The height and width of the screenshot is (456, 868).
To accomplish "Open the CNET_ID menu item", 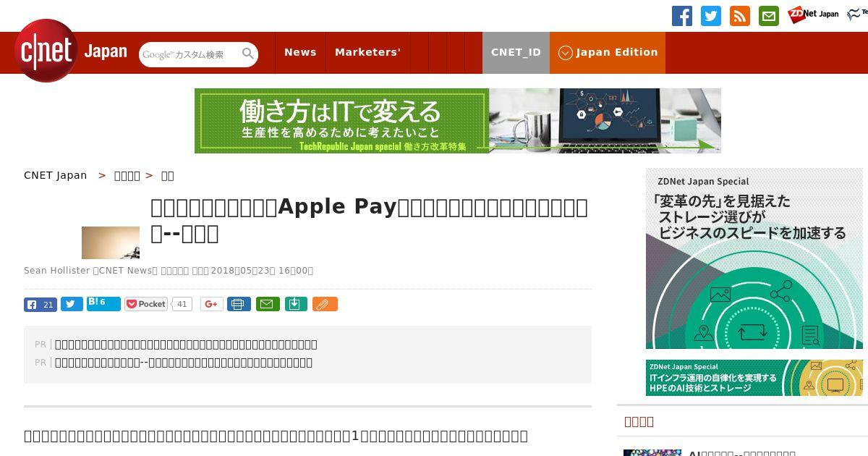I will pos(516,52).
